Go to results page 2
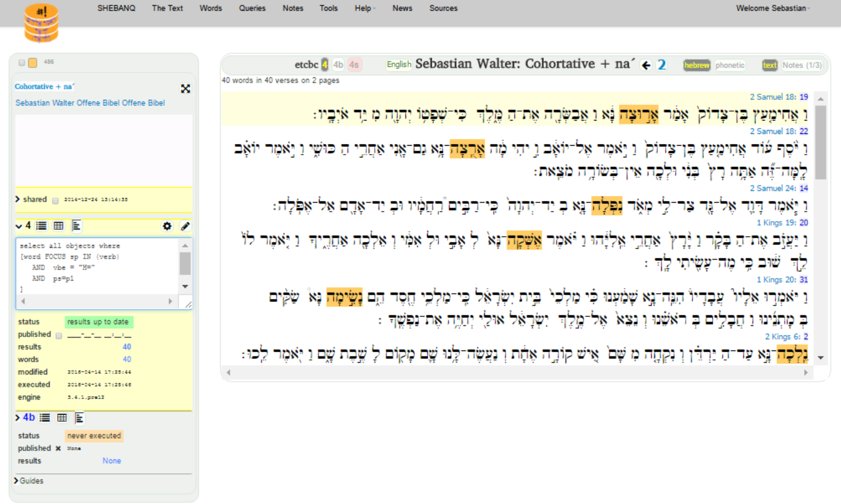The height and width of the screenshot is (504, 841). click(x=662, y=65)
